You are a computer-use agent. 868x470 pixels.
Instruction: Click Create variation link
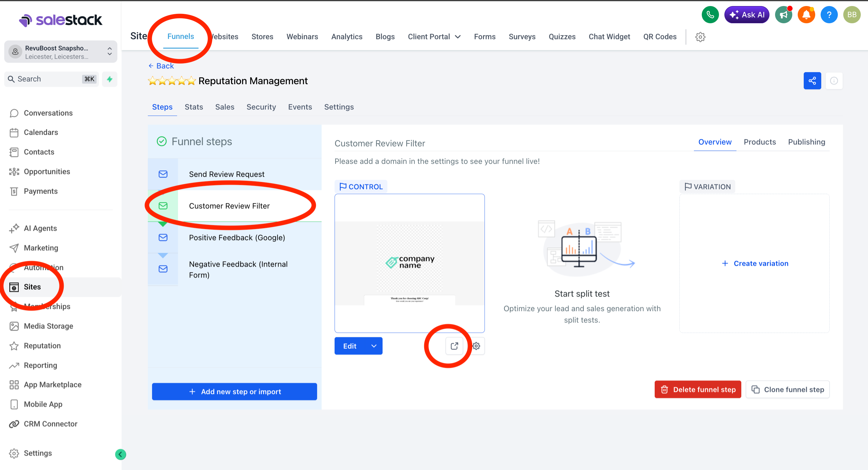click(755, 263)
